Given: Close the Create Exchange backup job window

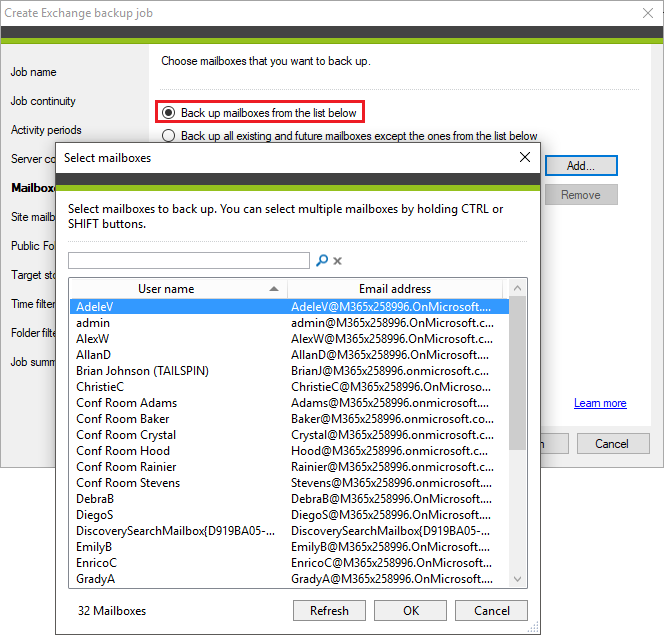Looking at the screenshot, I should [647, 13].
